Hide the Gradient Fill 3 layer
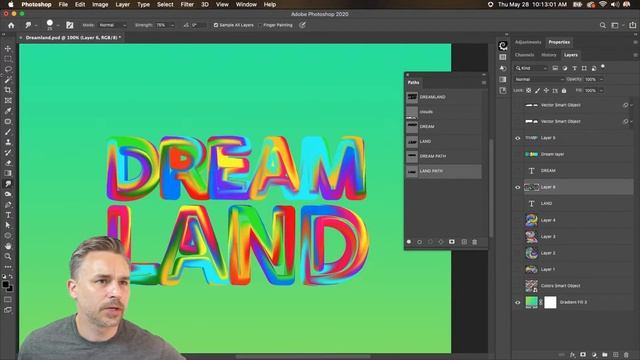640x360 pixels. tap(518, 302)
